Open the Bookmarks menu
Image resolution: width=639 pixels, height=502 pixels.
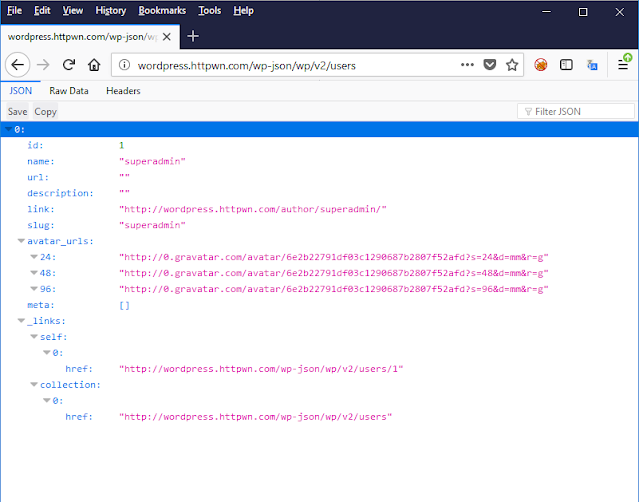(x=162, y=11)
